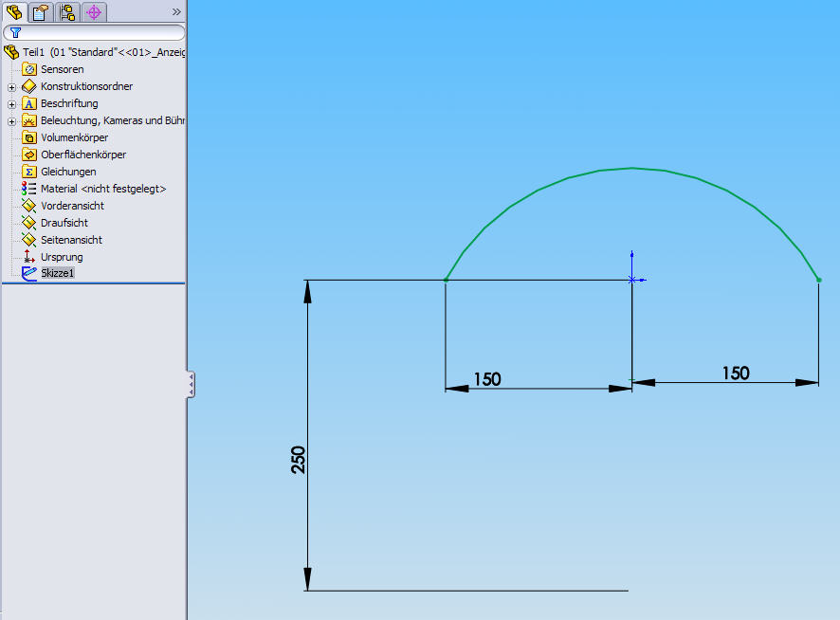Select the Gleichungen label

click(68, 172)
